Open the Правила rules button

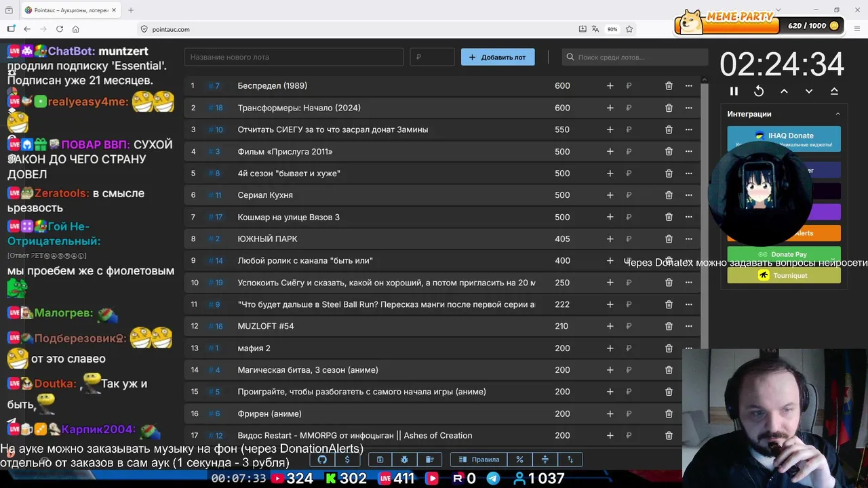pyautogui.click(x=479, y=460)
